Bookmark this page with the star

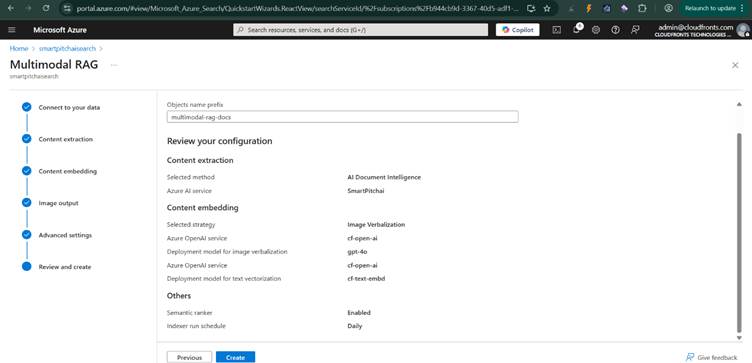[x=547, y=8]
